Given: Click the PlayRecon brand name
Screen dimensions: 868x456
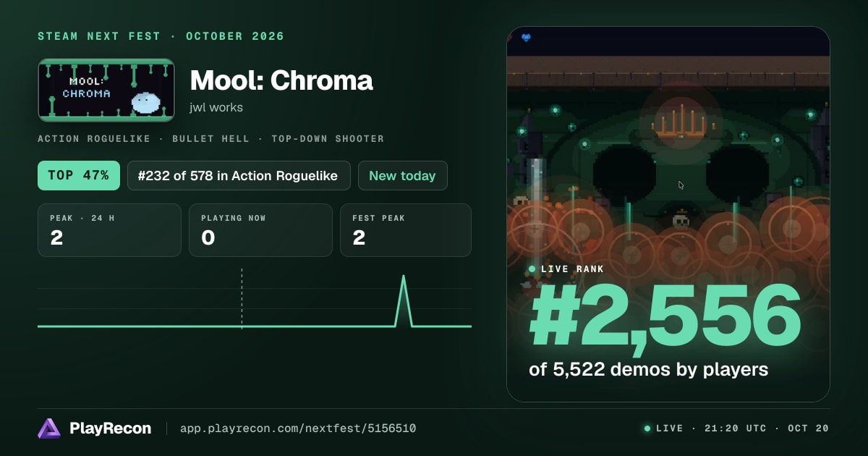Looking at the screenshot, I should [x=110, y=428].
